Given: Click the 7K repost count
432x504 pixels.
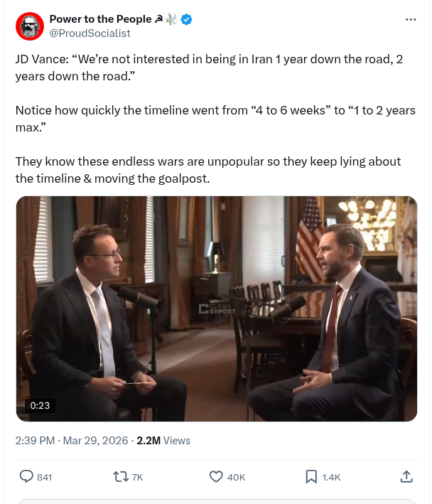Looking at the screenshot, I should click(138, 477).
